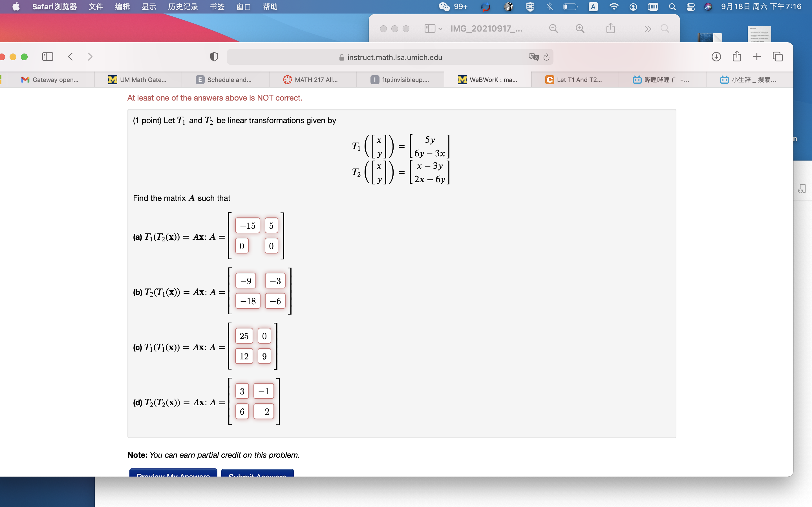Screen dimensions: 812x507
Task: Open the Wi-Fi menu bar icon
Action: 614,6
